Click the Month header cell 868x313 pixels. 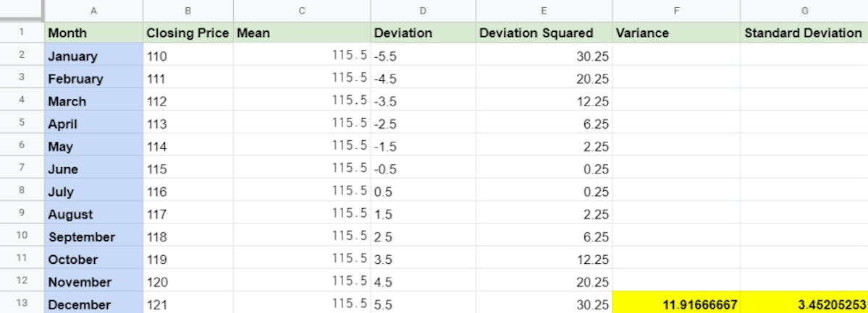93,33
